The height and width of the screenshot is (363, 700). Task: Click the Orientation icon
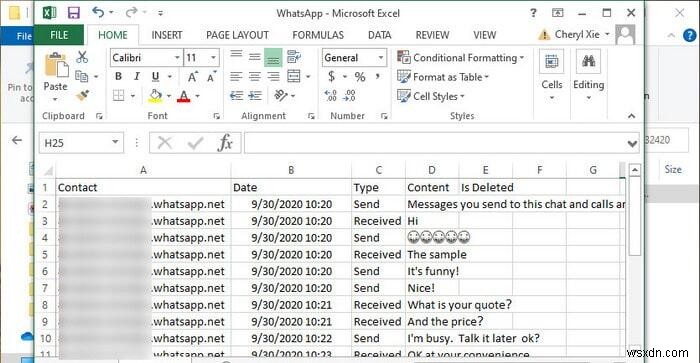(x=281, y=96)
